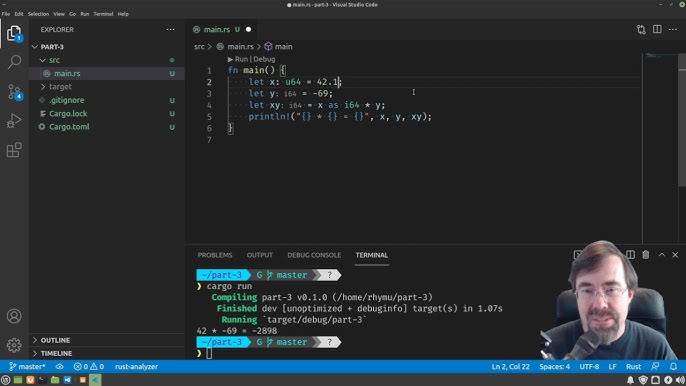
Task: Split the terminal panel
Action: [x=630, y=255]
